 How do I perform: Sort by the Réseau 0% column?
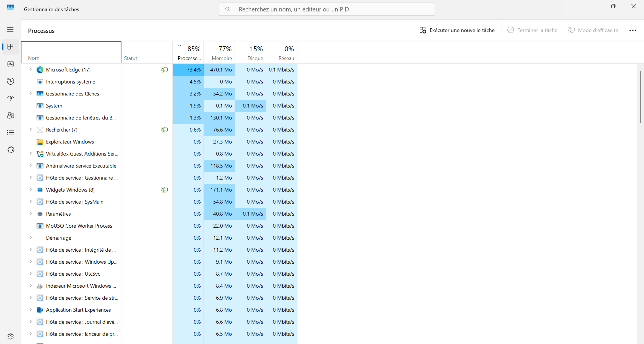pos(282,53)
